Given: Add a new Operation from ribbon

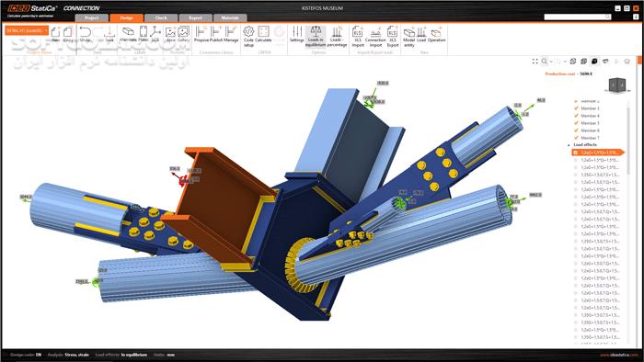Looking at the screenshot, I should (436, 34).
